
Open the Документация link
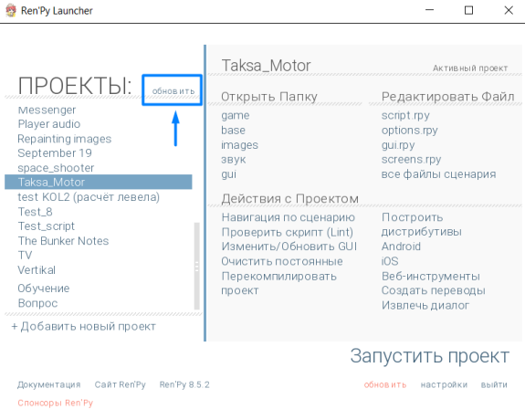(x=49, y=384)
